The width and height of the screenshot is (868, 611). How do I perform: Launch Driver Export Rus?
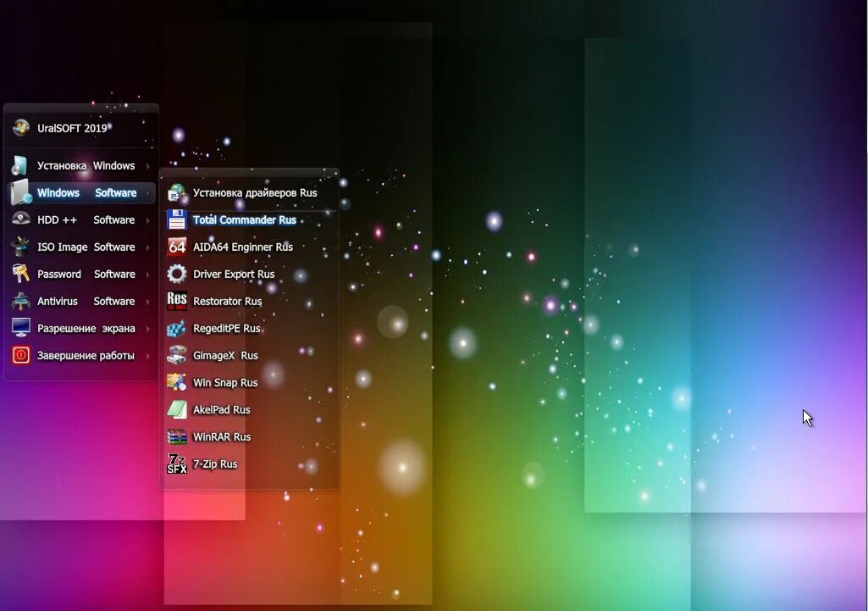(250, 275)
